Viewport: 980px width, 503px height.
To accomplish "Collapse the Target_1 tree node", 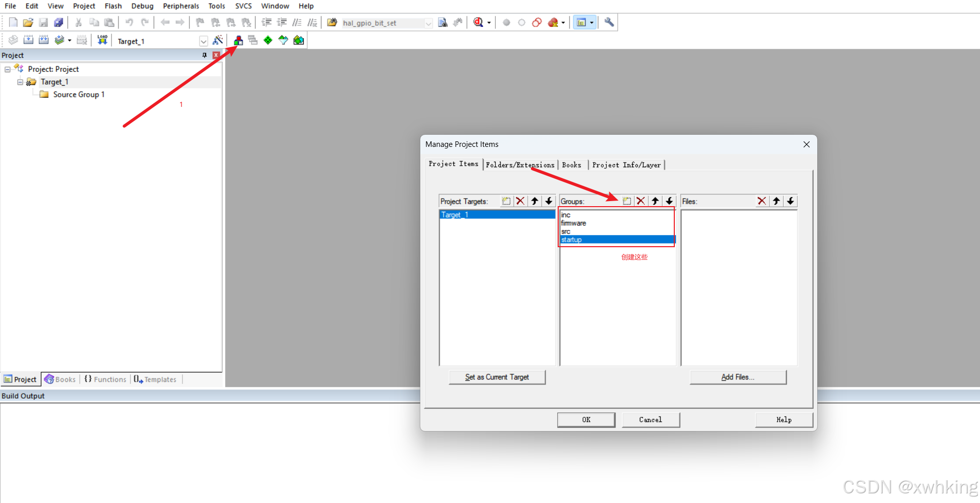I will (x=20, y=82).
